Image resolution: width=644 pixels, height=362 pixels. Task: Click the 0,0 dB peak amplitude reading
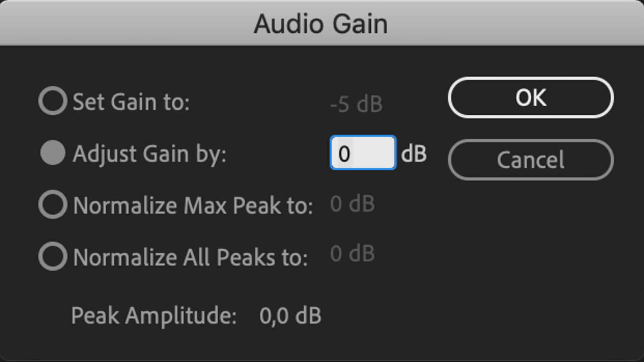(x=290, y=315)
